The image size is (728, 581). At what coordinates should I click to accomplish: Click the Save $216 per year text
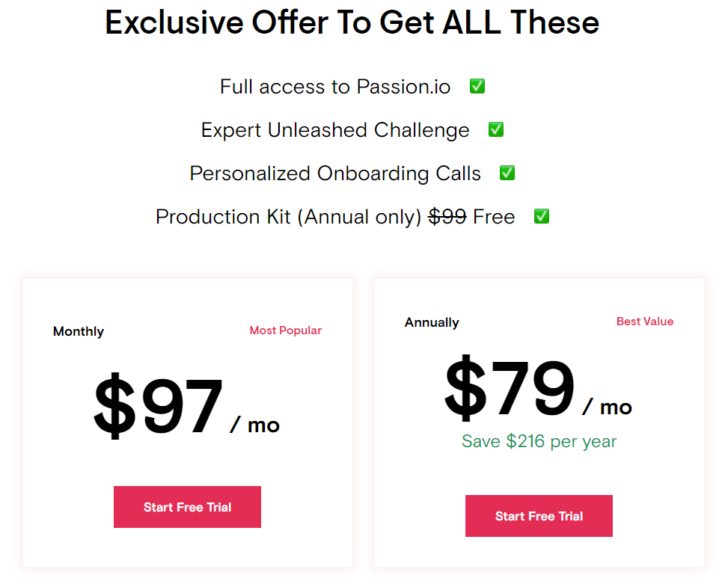(539, 441)
